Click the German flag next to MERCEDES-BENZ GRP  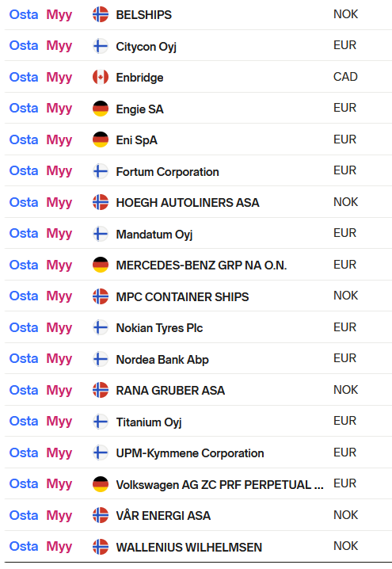(101, 265)
